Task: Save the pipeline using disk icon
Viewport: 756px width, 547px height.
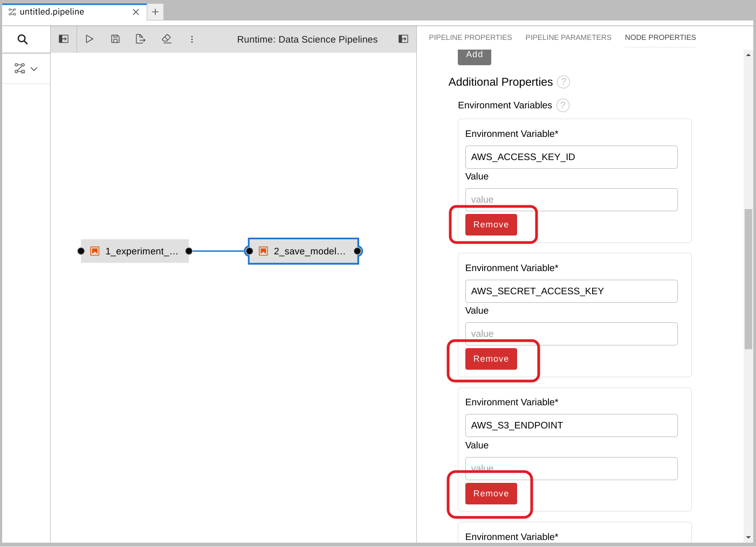Action: (x=115, y=39)
